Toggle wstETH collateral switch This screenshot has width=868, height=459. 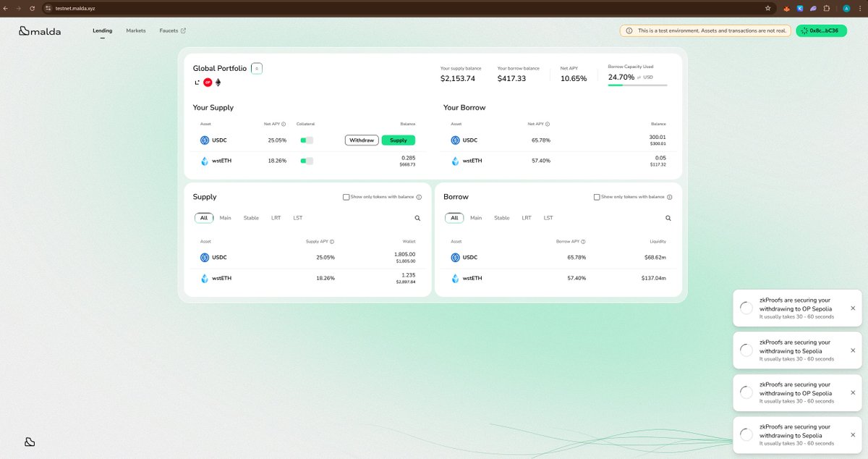(x=307, y=161)
